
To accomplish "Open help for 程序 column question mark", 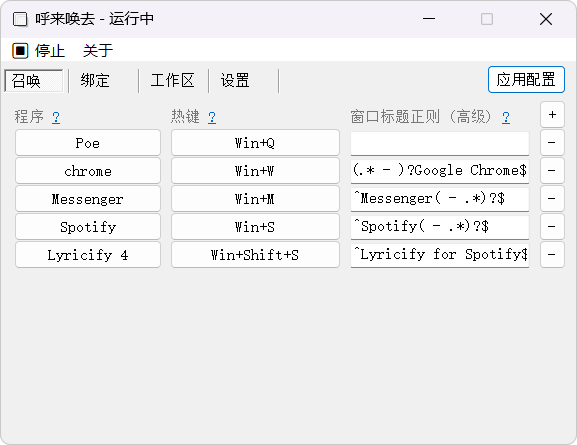I will pos(56,117).
